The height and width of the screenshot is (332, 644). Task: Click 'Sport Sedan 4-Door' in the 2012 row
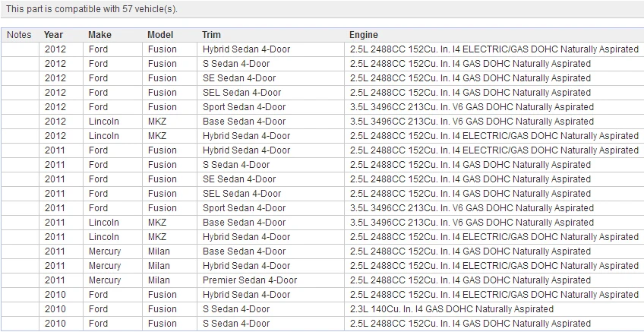pyautogui.click(x=244, y=107)
